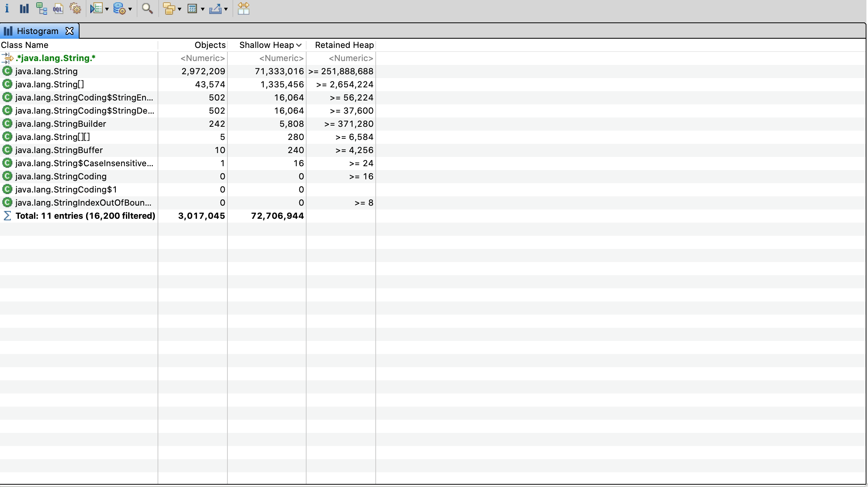The image size is (868, 487).
Task: Open the export dropdown arrow
Action: [226, 9]
